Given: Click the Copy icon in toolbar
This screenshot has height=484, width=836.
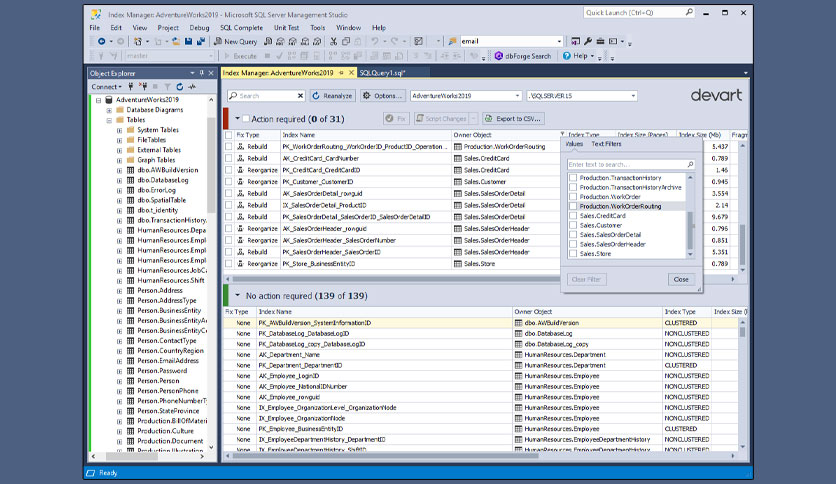Looking at the screenshot, I should click(345, 41).
